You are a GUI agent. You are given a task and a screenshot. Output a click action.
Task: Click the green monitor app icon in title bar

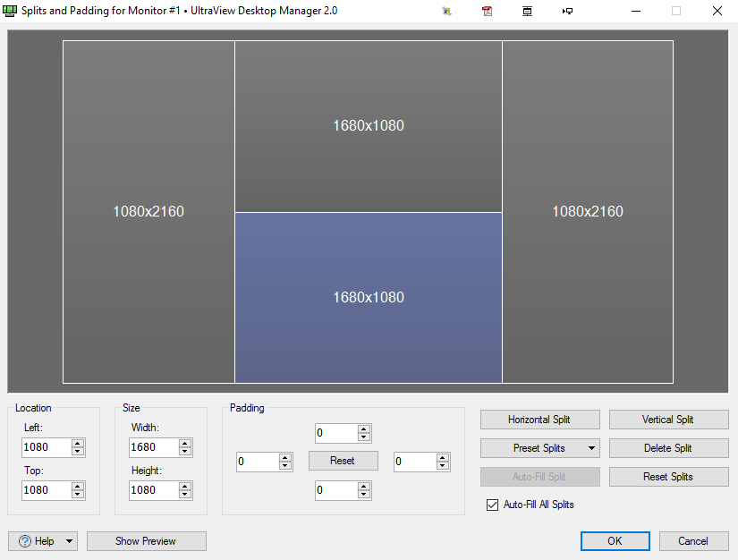click(x=10, y=11)
